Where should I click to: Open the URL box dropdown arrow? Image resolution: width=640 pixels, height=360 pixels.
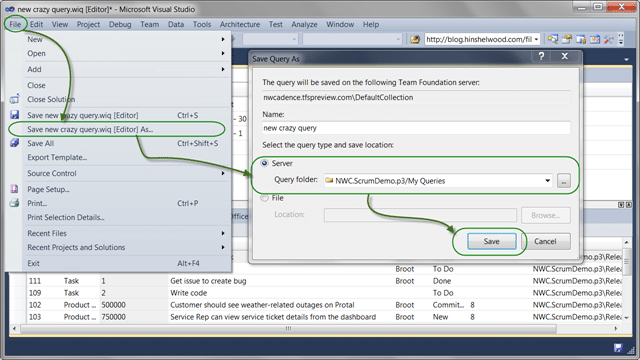click(x=536, y=39)
